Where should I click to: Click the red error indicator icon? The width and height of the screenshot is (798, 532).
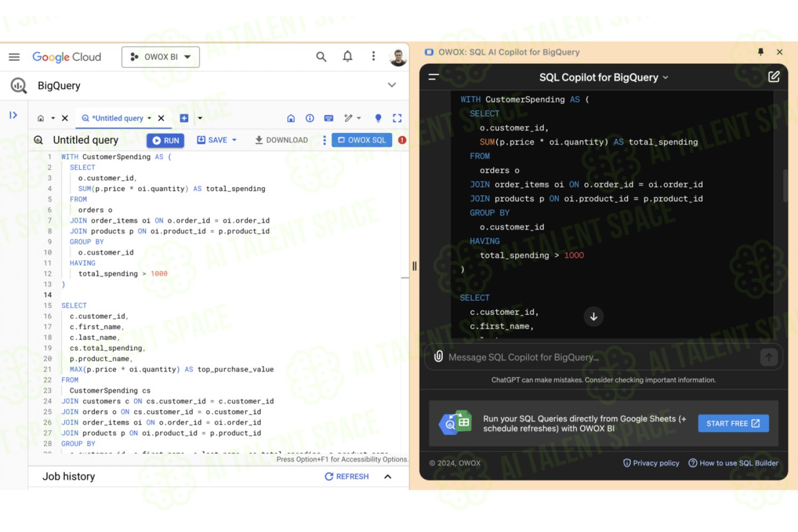402,140
